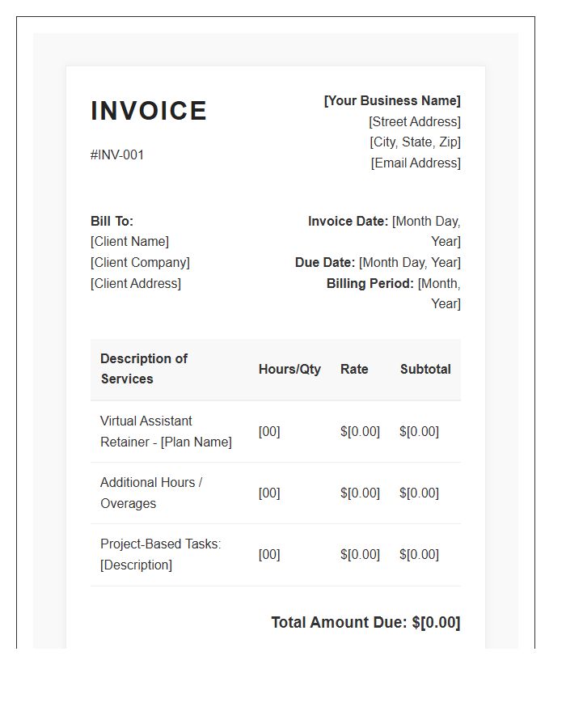
Task: Select the Project-Based Tasks description cell
Action: [x=161, y=554]
